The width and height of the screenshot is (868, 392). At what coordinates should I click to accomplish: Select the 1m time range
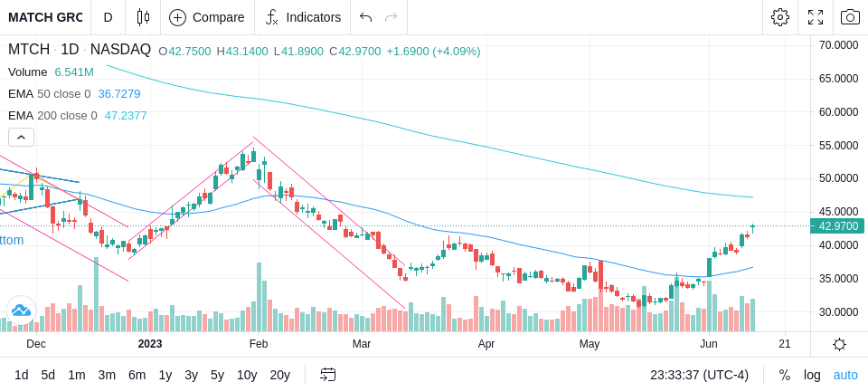click(x=76, y=376)
